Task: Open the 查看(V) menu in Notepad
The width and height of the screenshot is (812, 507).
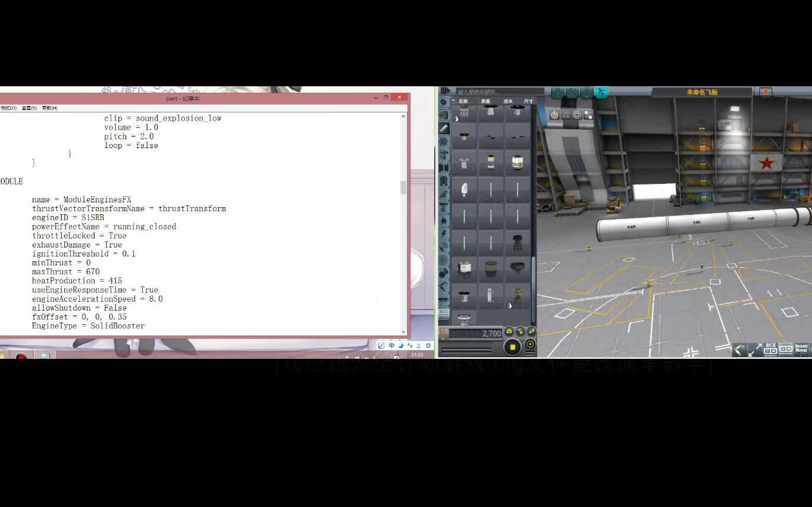Action: 29,108
